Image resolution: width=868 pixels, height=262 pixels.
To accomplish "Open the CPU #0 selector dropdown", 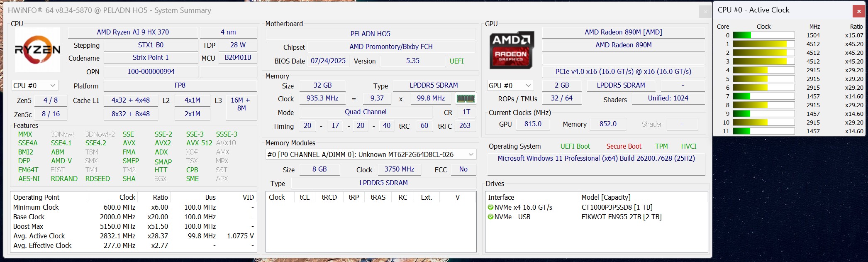I will (35, 86).
